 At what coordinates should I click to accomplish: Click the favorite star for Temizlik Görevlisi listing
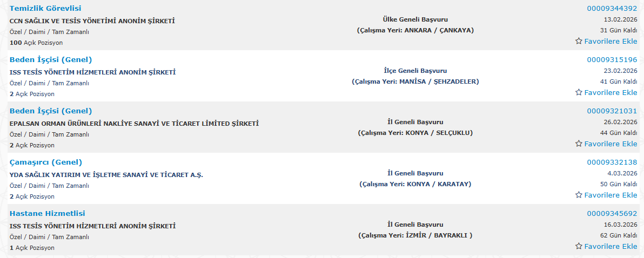point(579,41)
